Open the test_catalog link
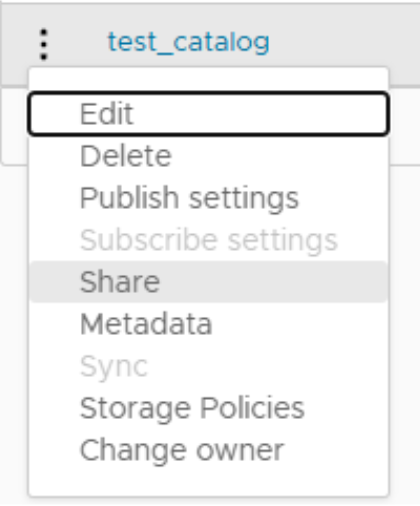420x506 pixels. tap(189, 42)
